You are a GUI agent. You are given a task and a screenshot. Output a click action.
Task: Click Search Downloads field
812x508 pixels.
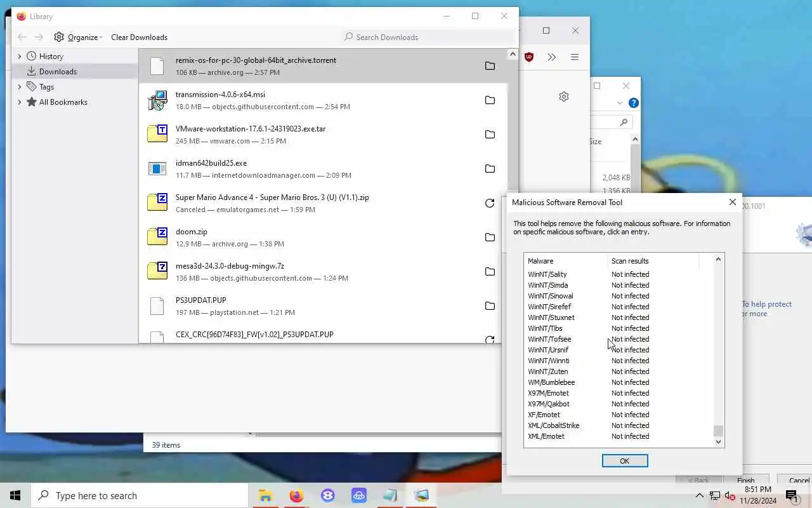coord(428,37)
